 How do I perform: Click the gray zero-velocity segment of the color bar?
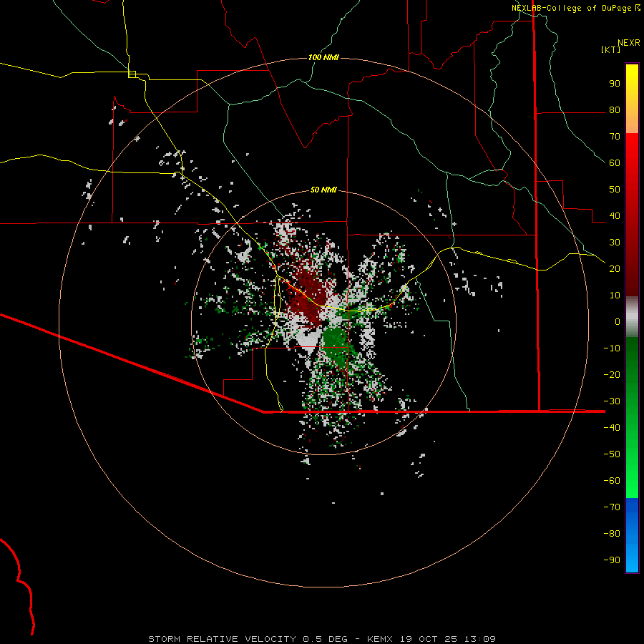click(632, 317)
